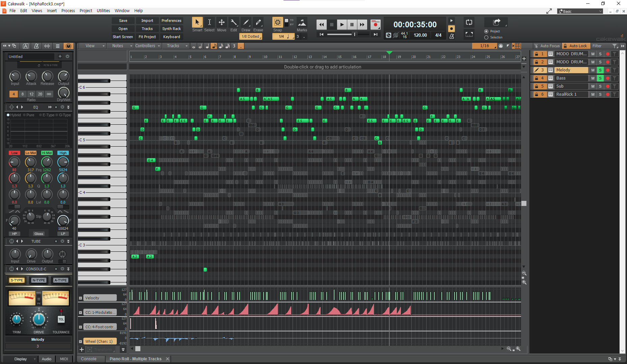Open the Basic workspace dropdown

pyautogui.click(x=580, y=11)
